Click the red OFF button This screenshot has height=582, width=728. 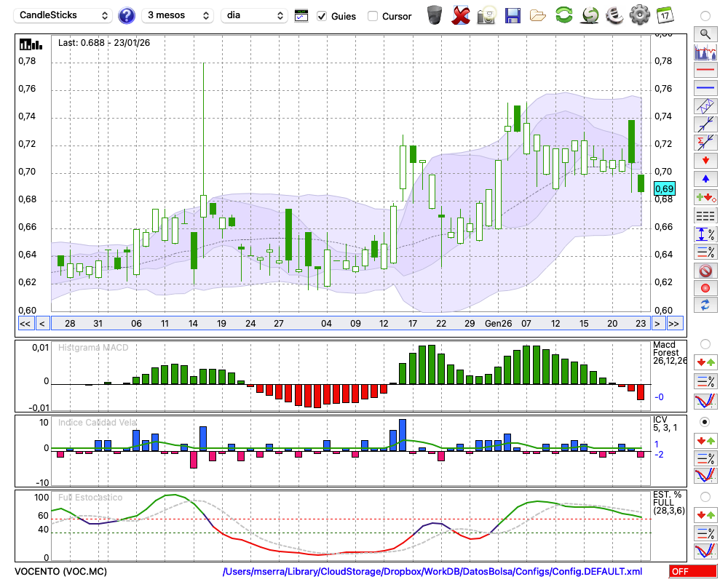click(x=692, y=572)
